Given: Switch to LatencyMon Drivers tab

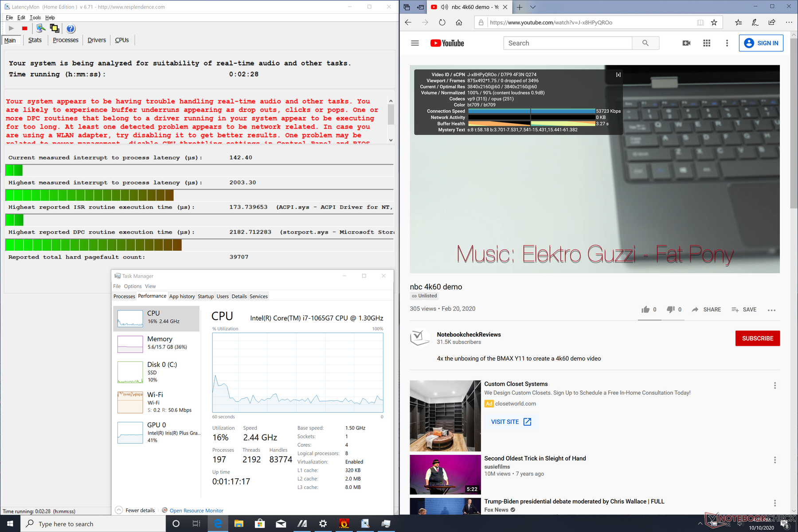Looking at the screenshot, I should [x=97, y=40].
